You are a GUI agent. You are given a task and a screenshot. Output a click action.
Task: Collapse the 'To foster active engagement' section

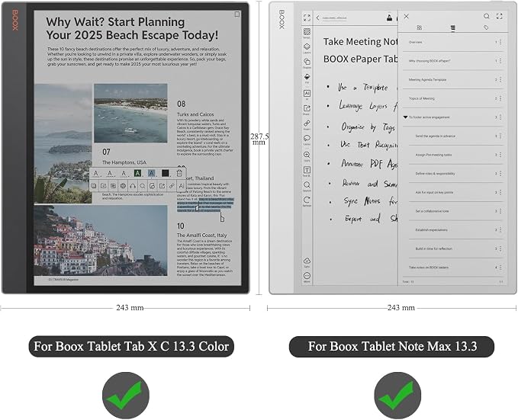[x=405, y=117]
